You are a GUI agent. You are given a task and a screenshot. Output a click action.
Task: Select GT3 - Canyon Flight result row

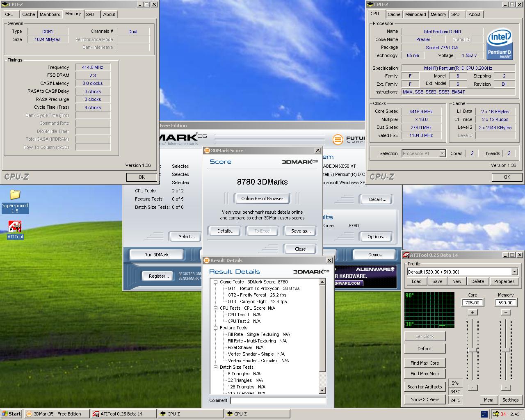(257, 301)
